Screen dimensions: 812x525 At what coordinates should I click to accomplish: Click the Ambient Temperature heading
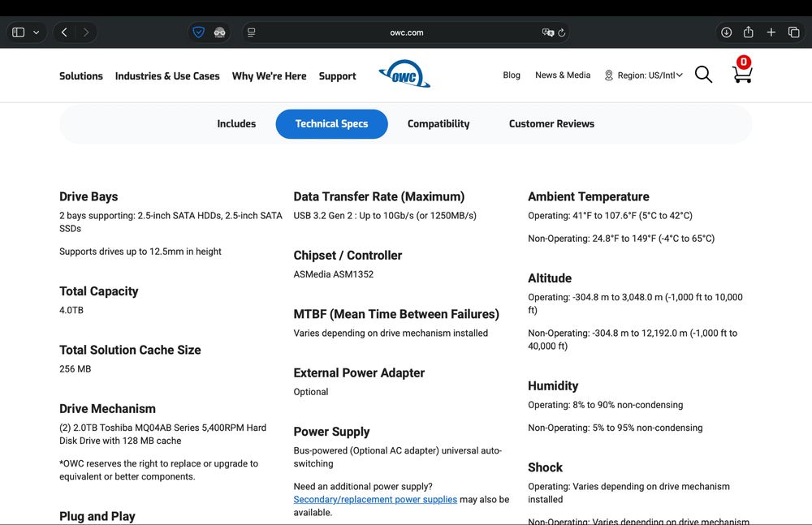point(588,196)
